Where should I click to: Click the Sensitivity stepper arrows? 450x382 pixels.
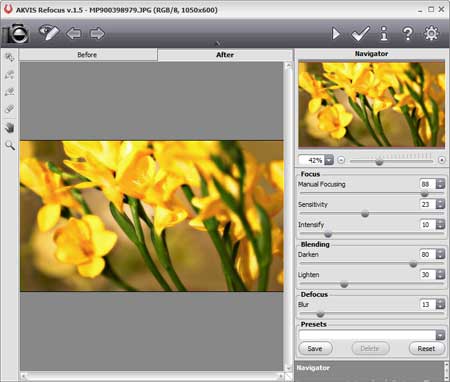(440, 204)
